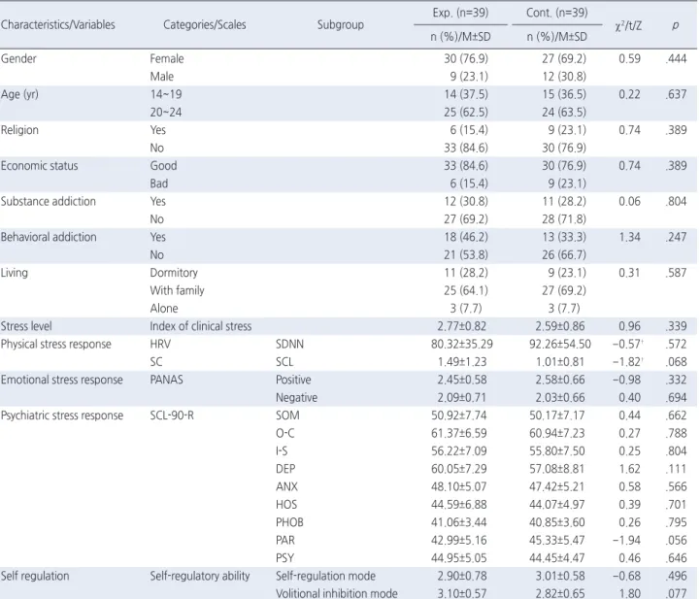The width and height of the screenshot is (700, 599).
Task: Click the PAR subgroup
Action: point(285,541)
